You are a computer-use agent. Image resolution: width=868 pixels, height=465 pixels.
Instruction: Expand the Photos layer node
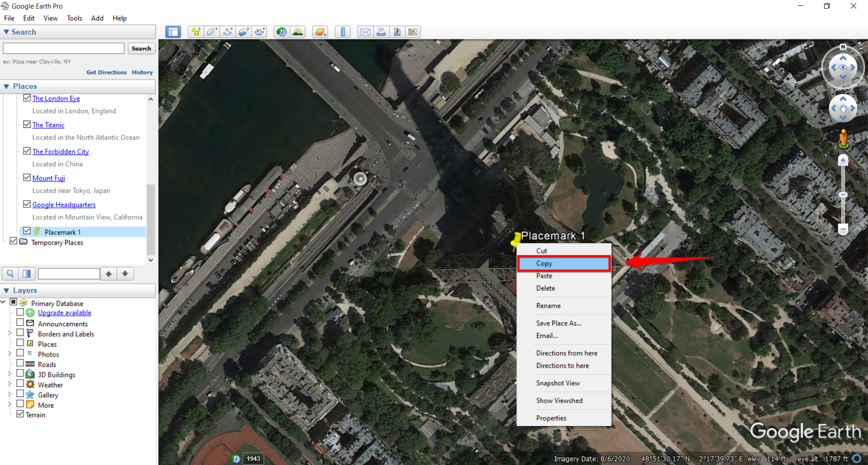[9, 353]
